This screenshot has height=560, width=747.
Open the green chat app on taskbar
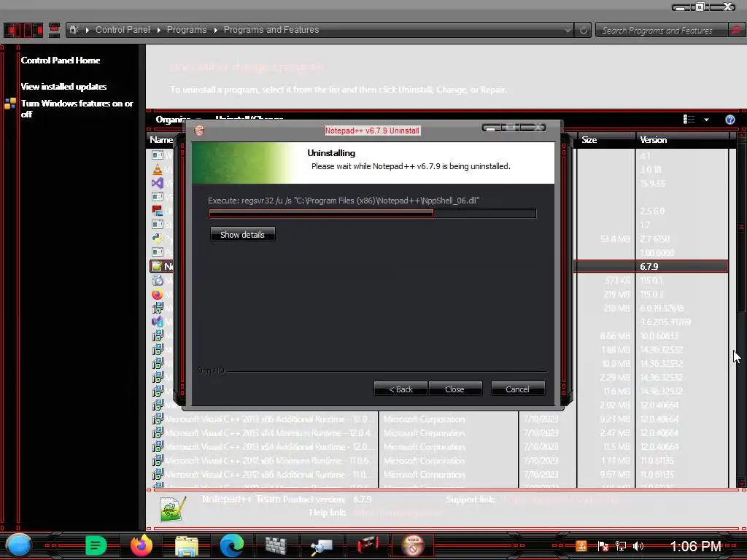[96, 545]
